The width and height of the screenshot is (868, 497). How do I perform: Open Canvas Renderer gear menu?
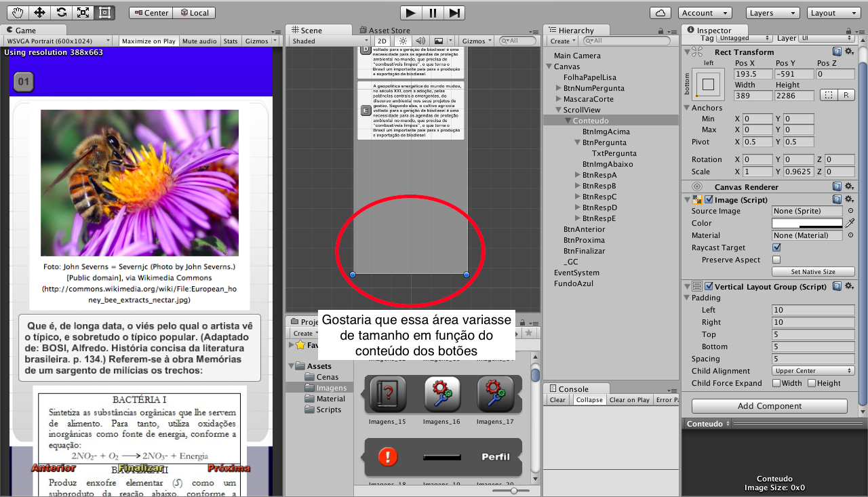point(849,187)
